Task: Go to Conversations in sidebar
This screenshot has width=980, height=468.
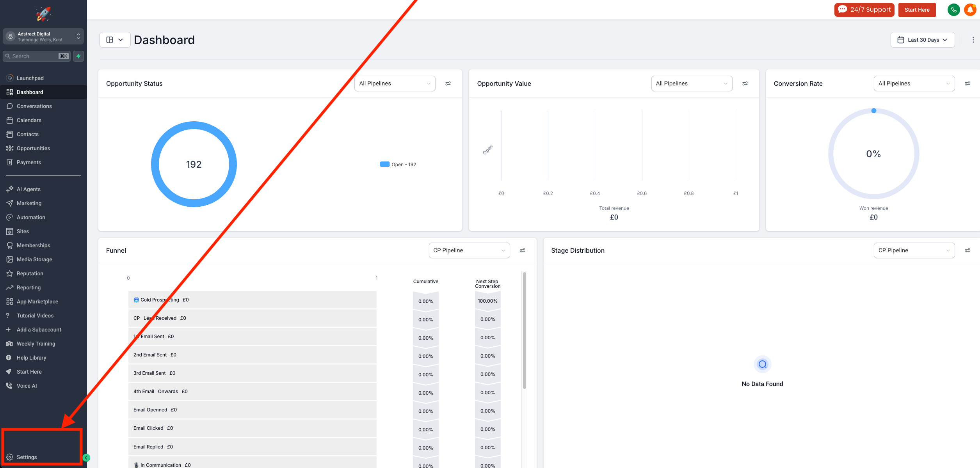Action: click(x=34, y=106)
